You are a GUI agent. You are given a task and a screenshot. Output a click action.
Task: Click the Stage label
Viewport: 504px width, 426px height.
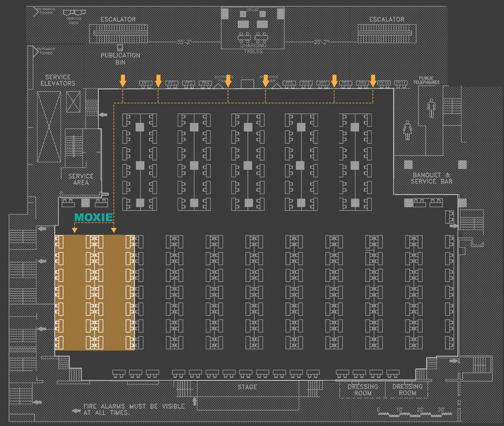246,387
